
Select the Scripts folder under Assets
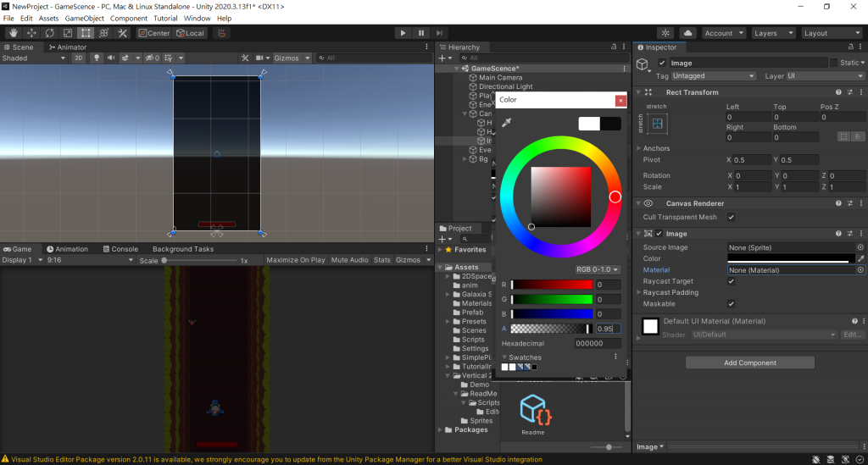click(x=473, y=340)
